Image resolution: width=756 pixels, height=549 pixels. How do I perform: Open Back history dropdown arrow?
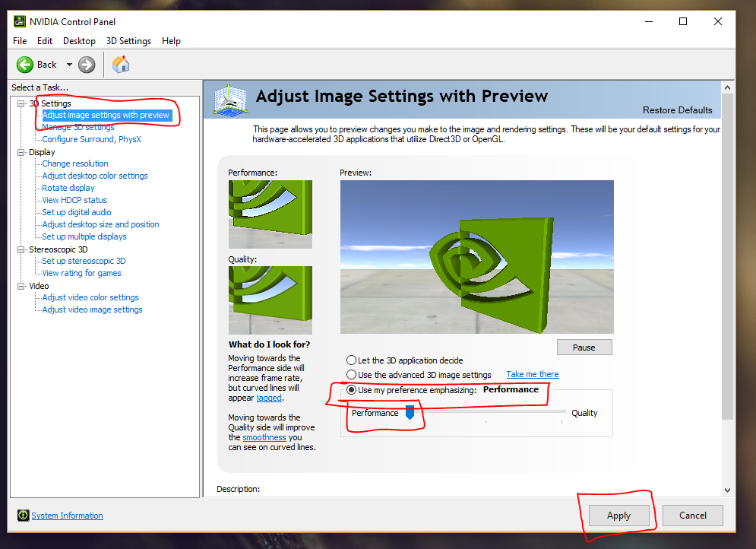[x=69, y=65]
